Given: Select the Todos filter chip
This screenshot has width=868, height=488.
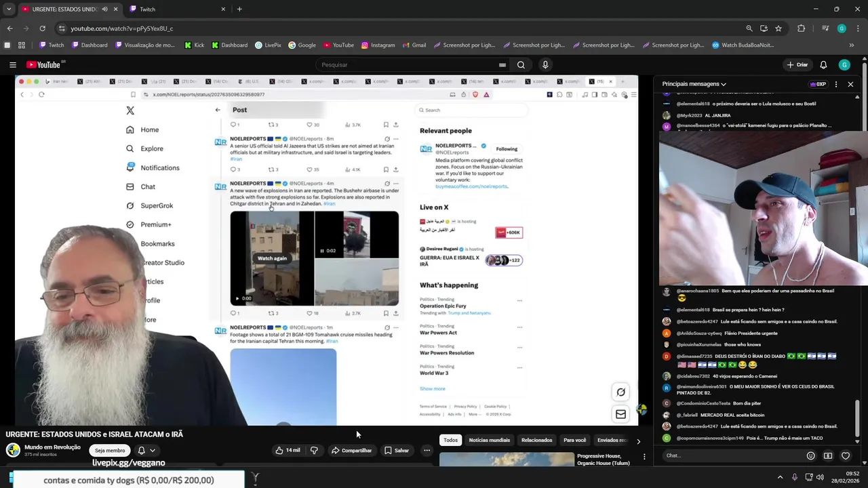Looking at the screenshot, I should [450, 441].
